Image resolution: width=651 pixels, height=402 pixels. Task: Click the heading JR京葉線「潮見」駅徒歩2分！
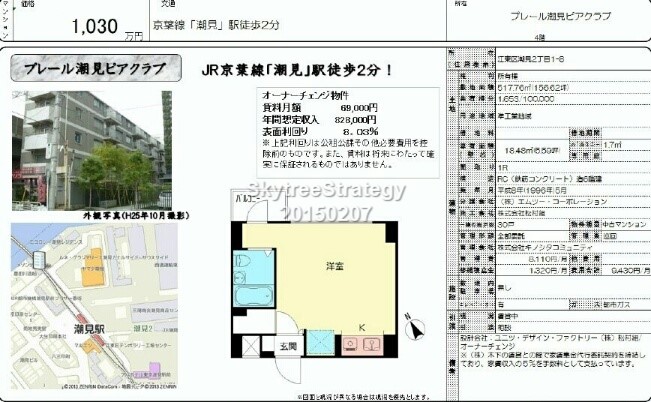point(297,70)
